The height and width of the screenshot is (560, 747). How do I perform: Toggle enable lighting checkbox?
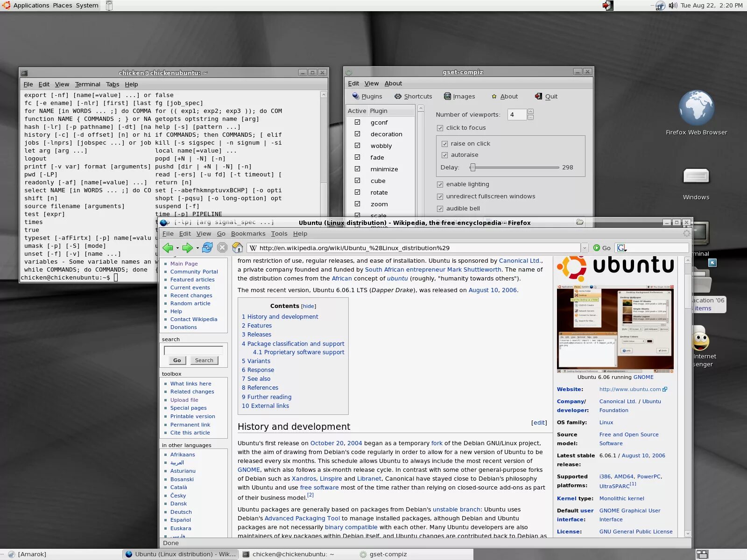pyautogui.click(x=440, y=184)
